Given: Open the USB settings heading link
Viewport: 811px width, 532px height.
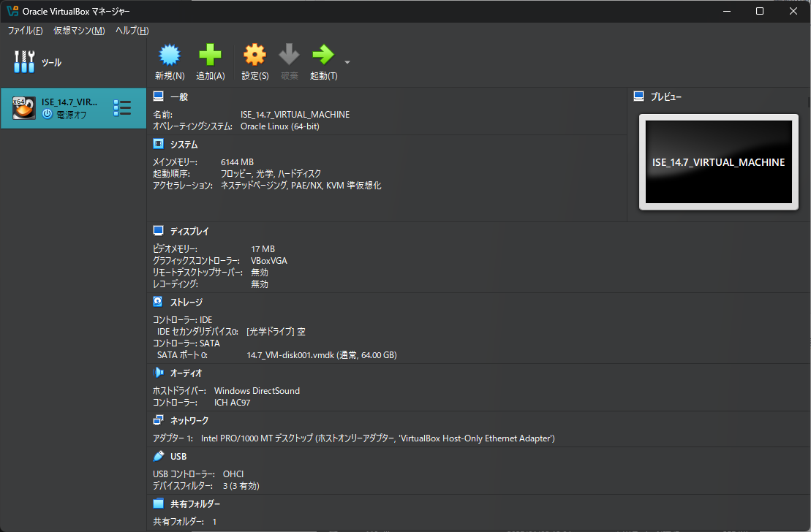Looking at the screenshot, I should point(178,457).
